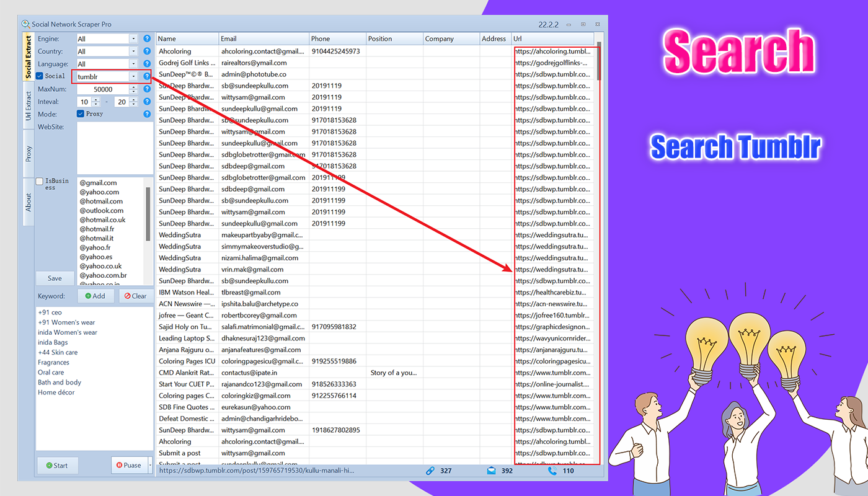The width and height of the screenshot is (868, 496).
Task: Sort by the Name column header
Action: coord(187,38)
